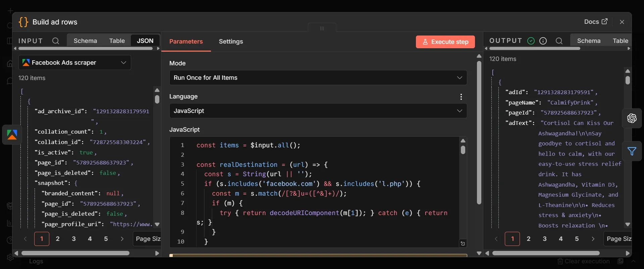Close the Build ad rows dialog
This screenshot has width=644, height=269.
tap(622, 22)
